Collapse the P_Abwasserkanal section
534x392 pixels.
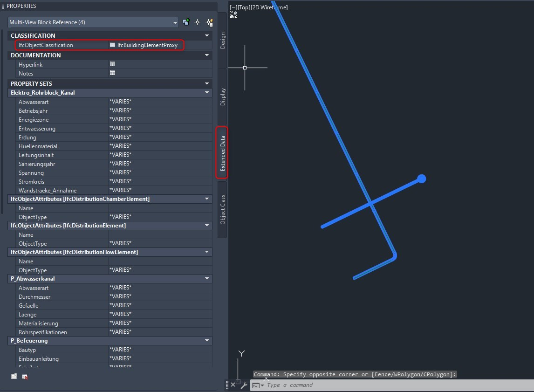tap(206, 278)
